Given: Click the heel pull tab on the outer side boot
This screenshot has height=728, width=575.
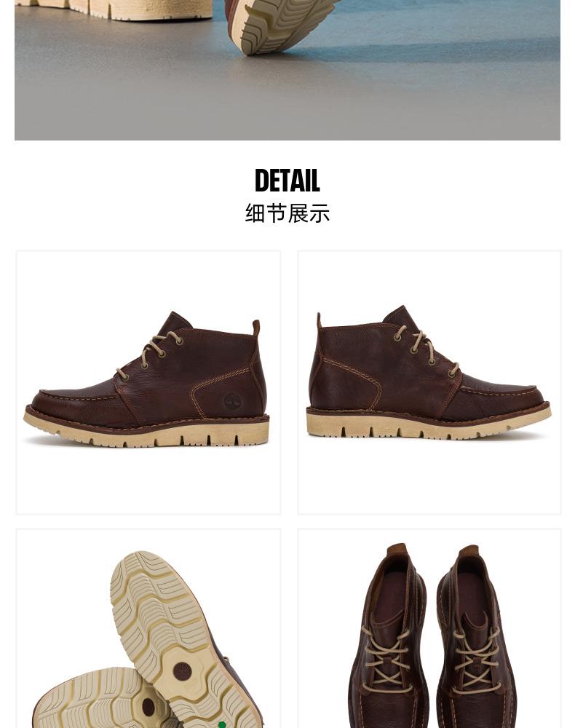Looking at the screenshot, I should coord(256,328).
